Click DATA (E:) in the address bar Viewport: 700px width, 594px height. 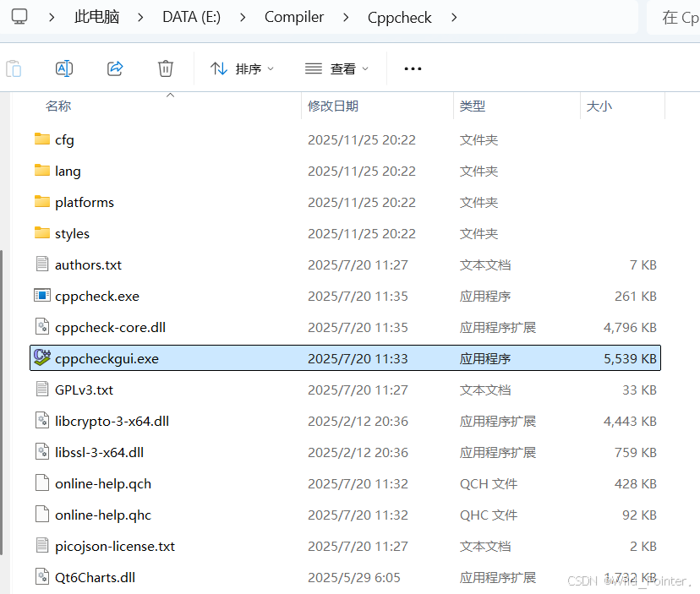(191, 16)
